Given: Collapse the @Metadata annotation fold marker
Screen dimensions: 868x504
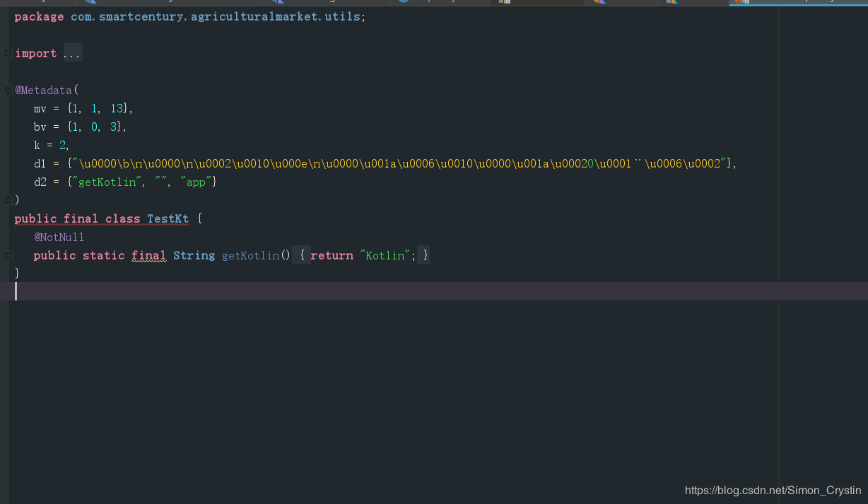Looking at the screenshot, I should coord(8,90).
